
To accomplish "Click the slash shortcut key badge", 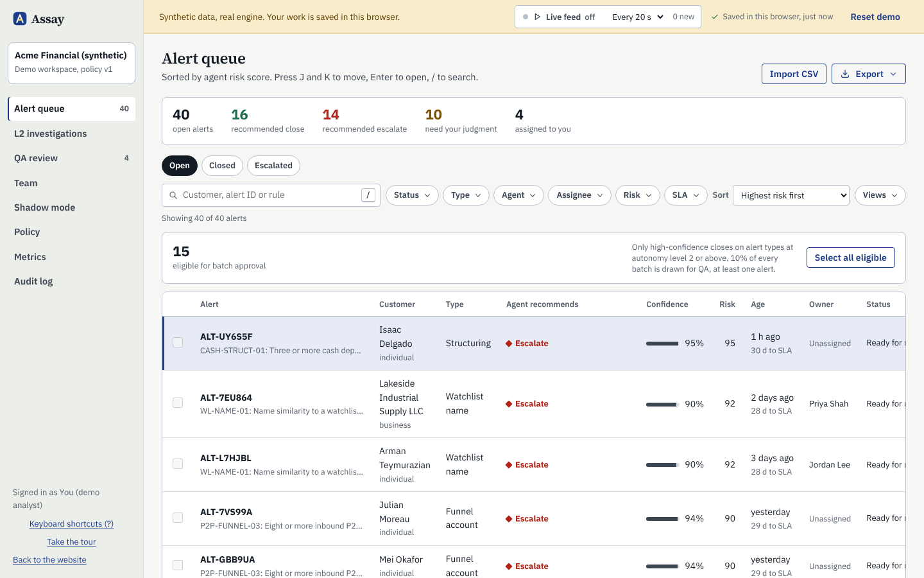I will click(x=368, y=195).
